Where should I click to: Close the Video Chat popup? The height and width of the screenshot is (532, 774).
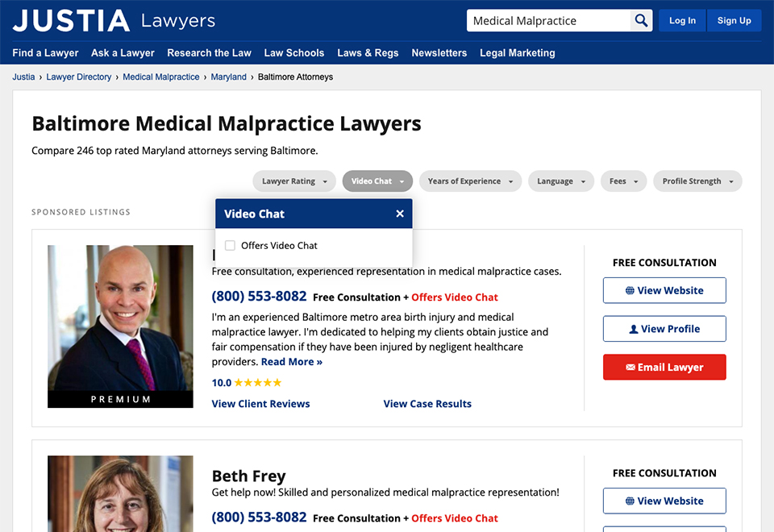point(400,214)
